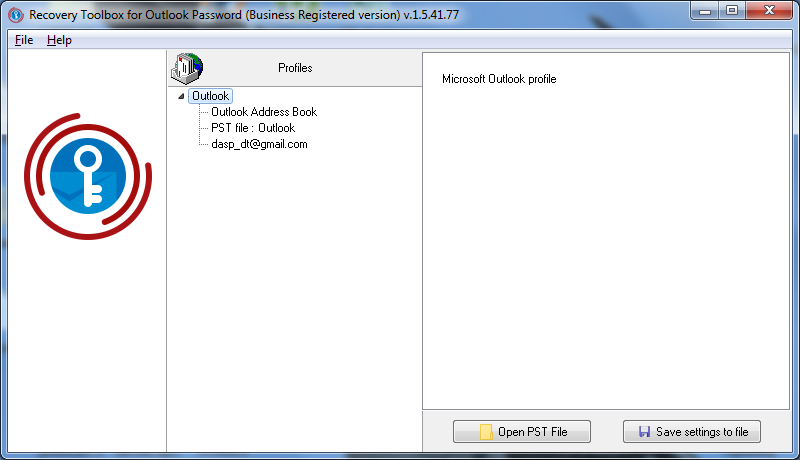The image size is (800, 460).
Task: Open the Help menu
Action: pos(59,40)
